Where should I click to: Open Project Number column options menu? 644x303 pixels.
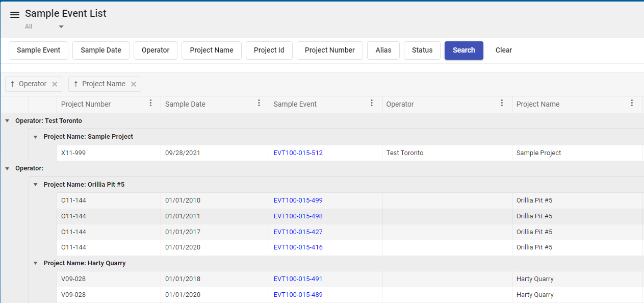(x=150, y=104)
